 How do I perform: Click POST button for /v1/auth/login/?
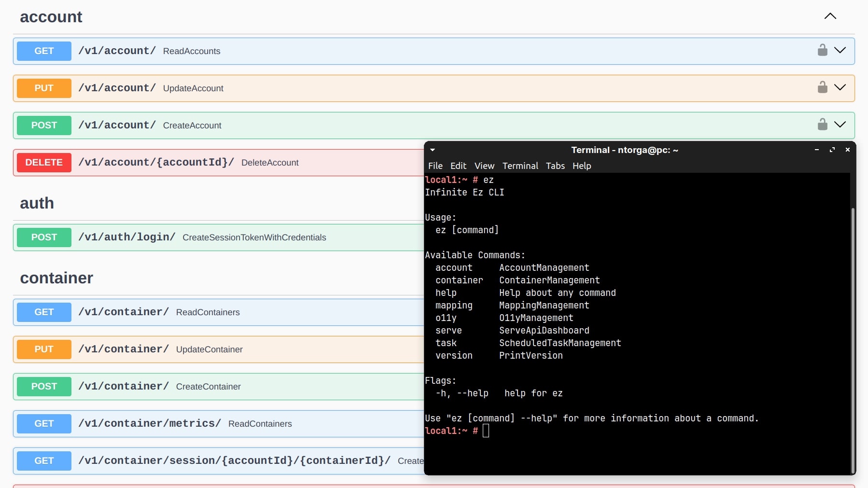(x=44, y=237)
